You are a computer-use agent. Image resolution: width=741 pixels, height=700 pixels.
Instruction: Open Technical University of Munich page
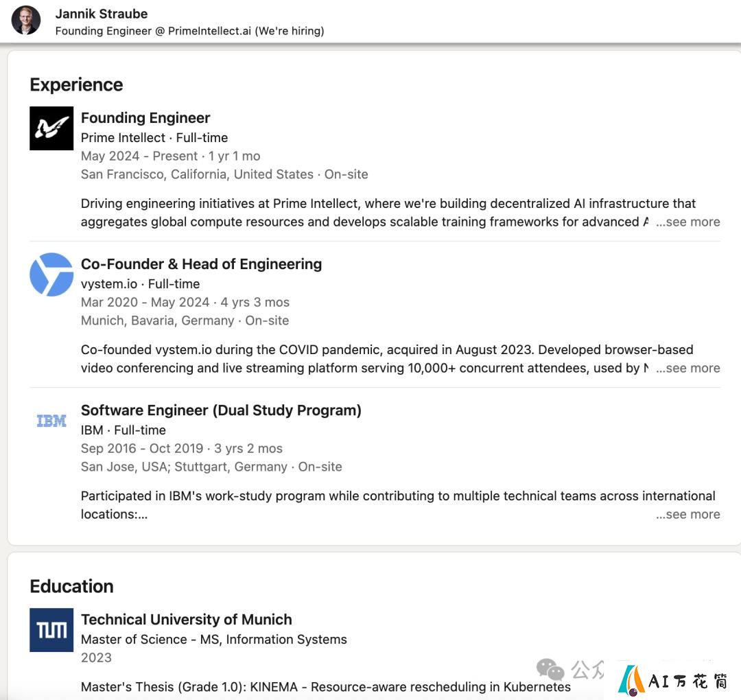[x=186, y=619]
